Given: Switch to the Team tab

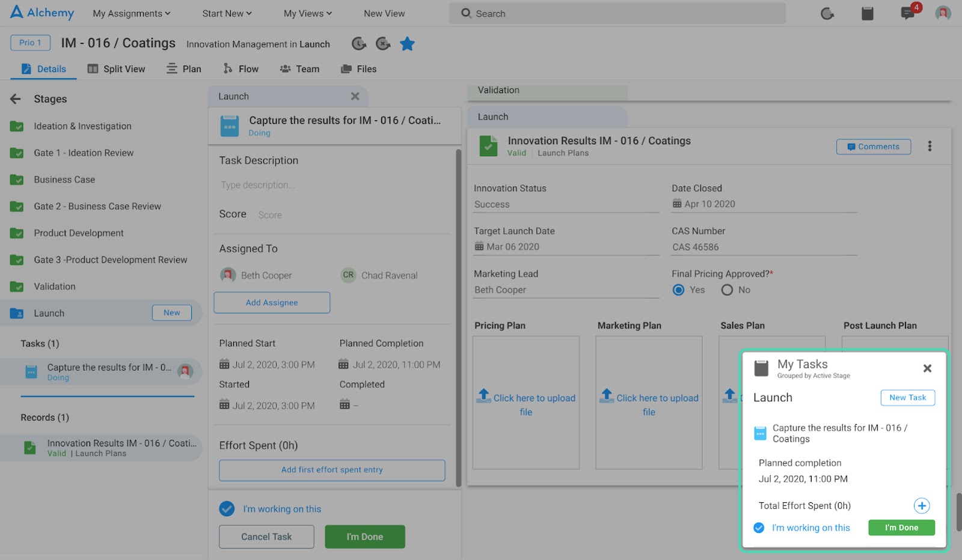Looking at the screenshot, I should click(x=299, y=68).
